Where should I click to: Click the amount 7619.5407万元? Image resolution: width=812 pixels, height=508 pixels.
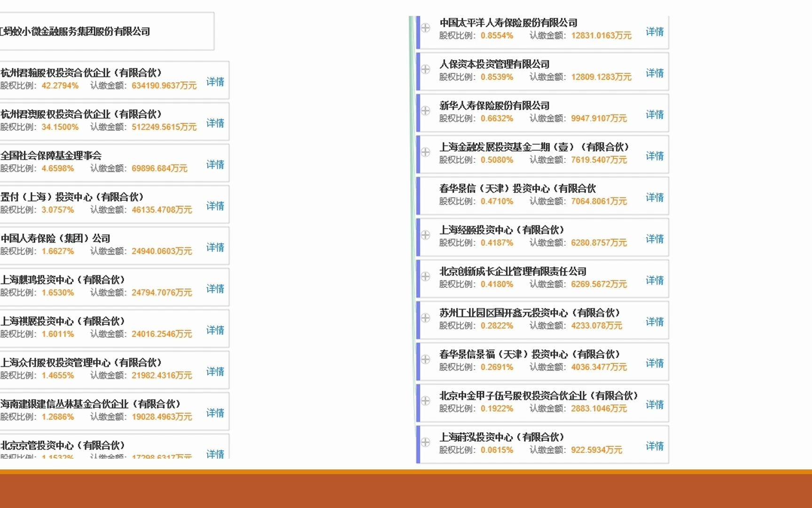click(x=599, y=160)
